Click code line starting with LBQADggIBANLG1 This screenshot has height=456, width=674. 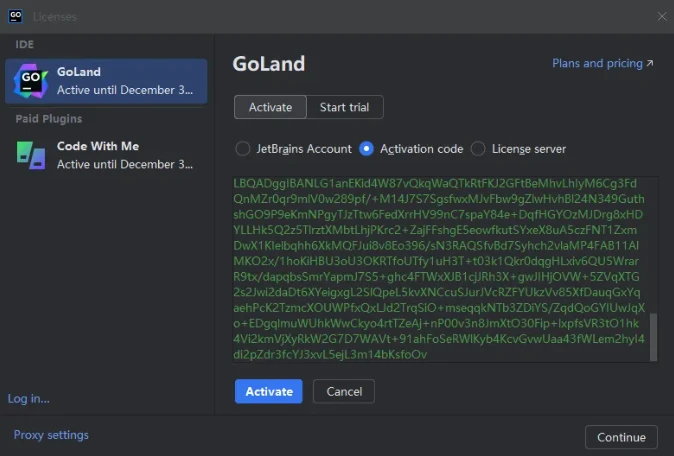[435, 184]
